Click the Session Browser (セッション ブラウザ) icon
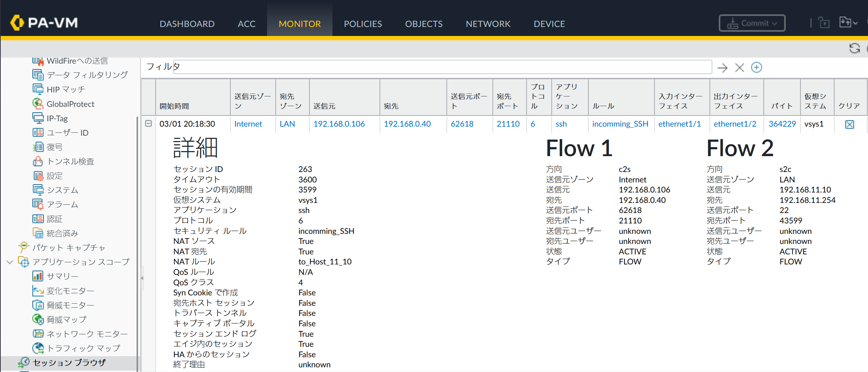 [23, 363]
